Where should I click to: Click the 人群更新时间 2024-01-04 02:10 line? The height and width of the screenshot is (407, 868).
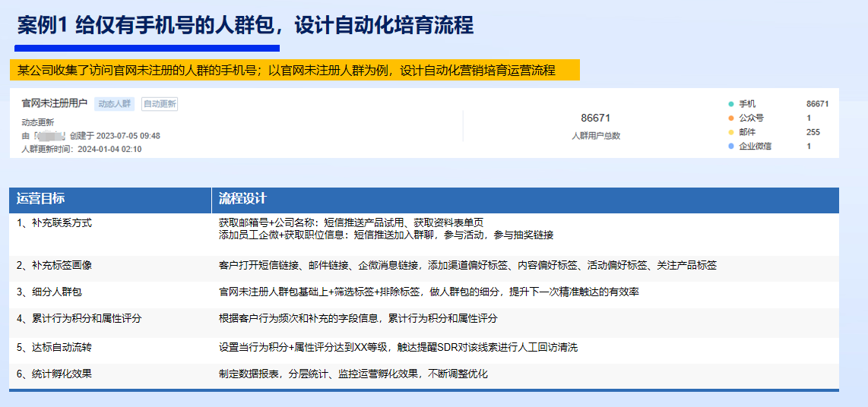coord(81,150)
